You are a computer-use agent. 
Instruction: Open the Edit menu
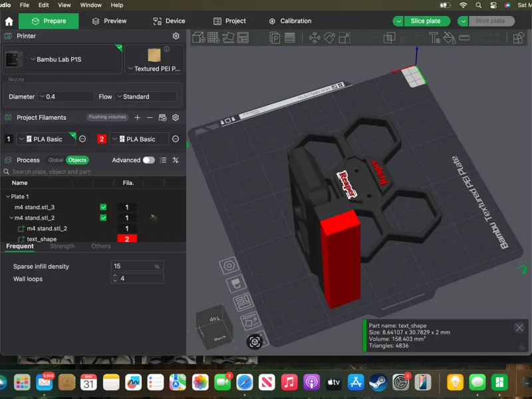(x=43, y=5)
